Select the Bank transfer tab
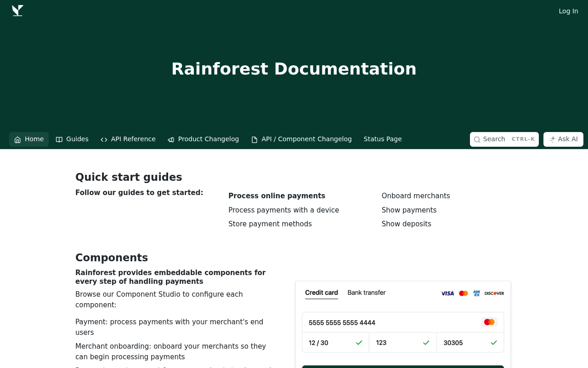This screenshot has height=368, width=588. 367,293
